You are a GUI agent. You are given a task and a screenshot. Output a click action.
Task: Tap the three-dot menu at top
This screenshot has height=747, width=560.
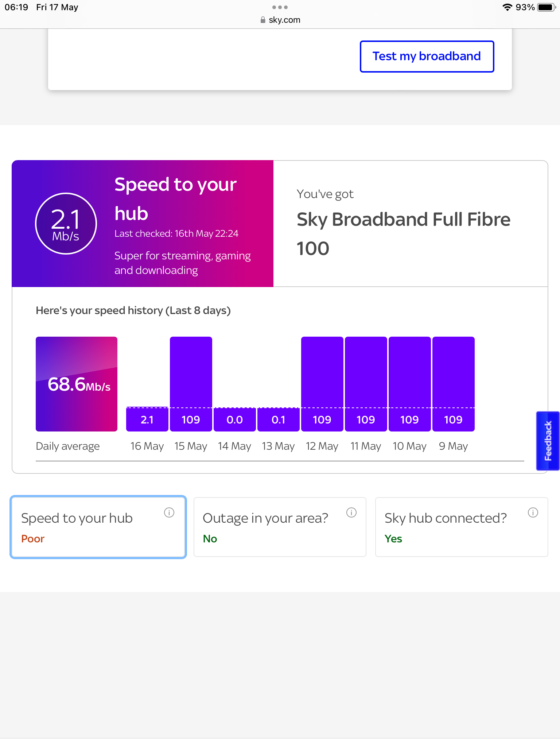click(280, 7)
